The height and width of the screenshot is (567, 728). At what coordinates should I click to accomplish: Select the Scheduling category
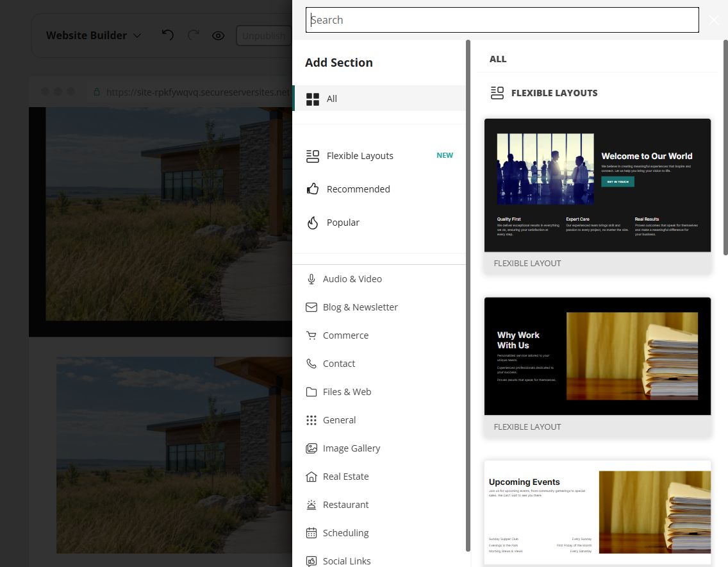[379, 533]
